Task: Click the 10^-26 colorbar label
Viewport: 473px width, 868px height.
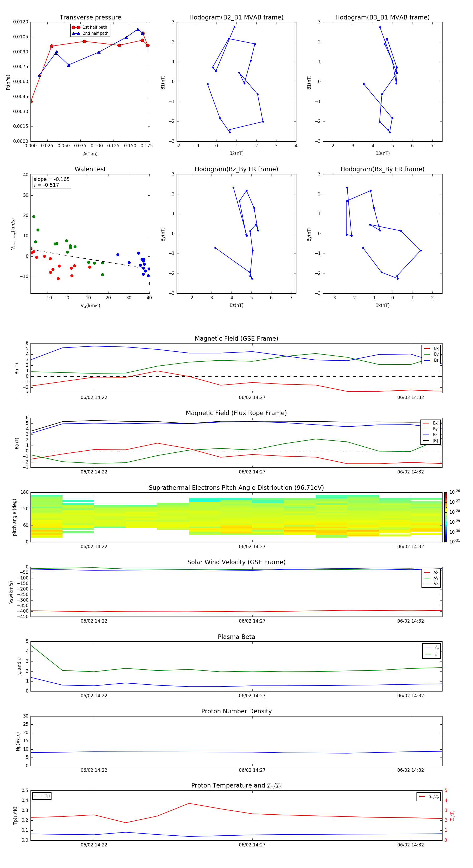Action: point(455,492)
